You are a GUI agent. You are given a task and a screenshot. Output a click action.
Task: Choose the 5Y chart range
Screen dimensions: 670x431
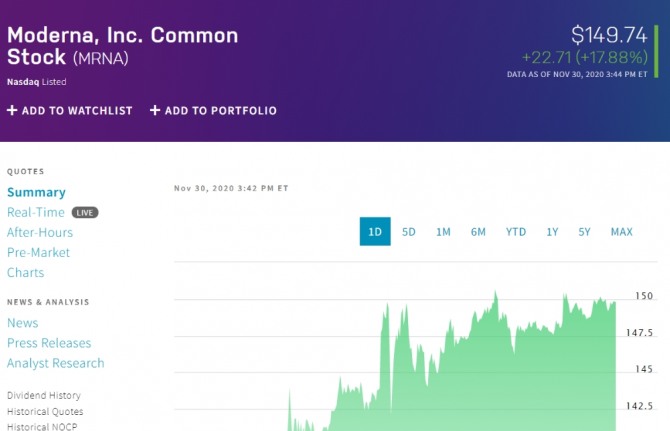tap(585, 232)
